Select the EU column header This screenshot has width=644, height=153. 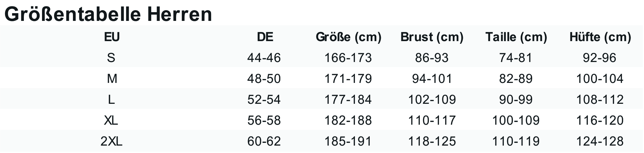tap(112, 37)
